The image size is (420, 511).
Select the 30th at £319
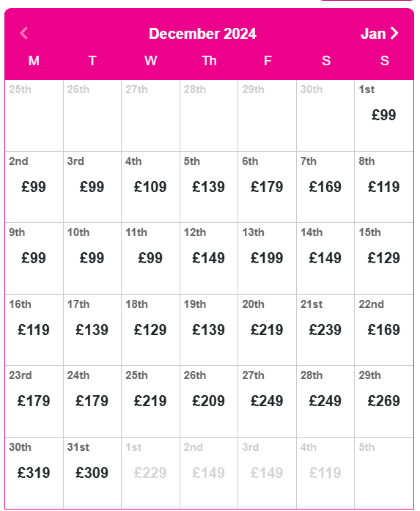pos(34,473)
